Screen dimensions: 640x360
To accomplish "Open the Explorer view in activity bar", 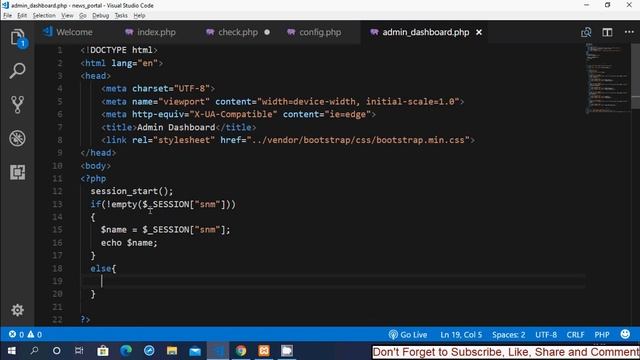I will [x=18, y=38].
